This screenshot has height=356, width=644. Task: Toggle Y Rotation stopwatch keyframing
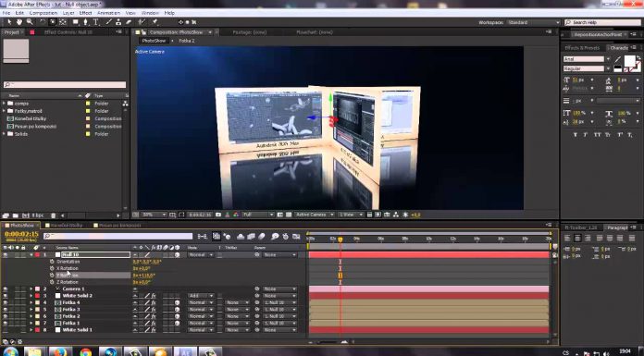[x=52, y=276]
